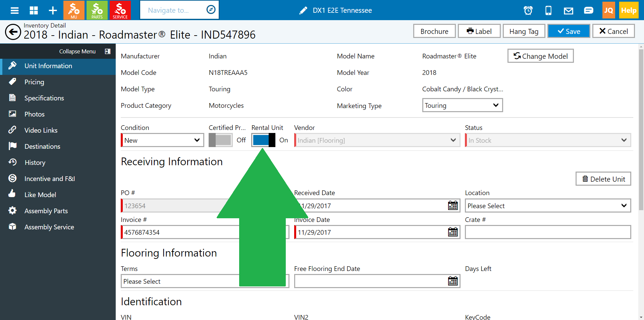Screen dimensions: 644x320
Task: Open Received Date calendar picker
Action: coord(453,205)
